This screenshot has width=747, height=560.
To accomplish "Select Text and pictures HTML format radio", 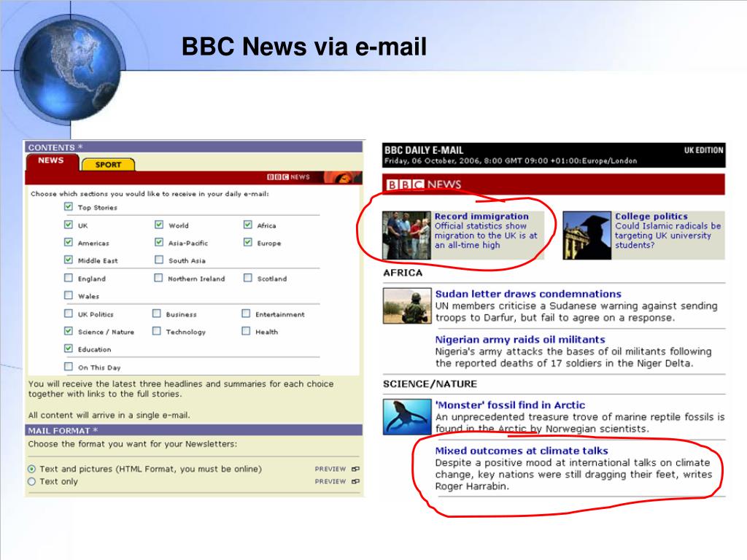I will point(32,469).
